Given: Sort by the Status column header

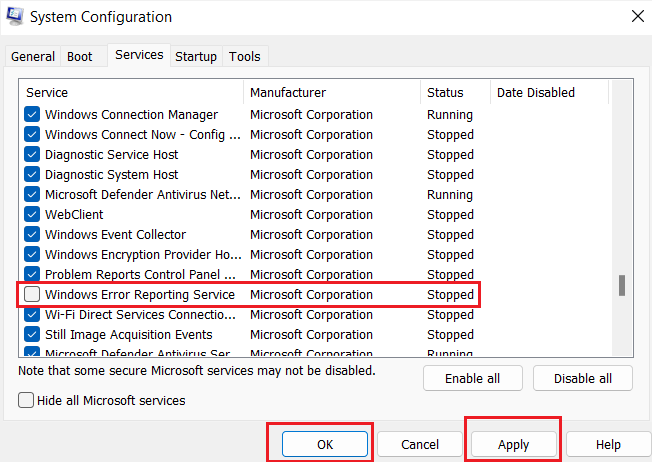Looking at the screenshot, I should [455, 92].
